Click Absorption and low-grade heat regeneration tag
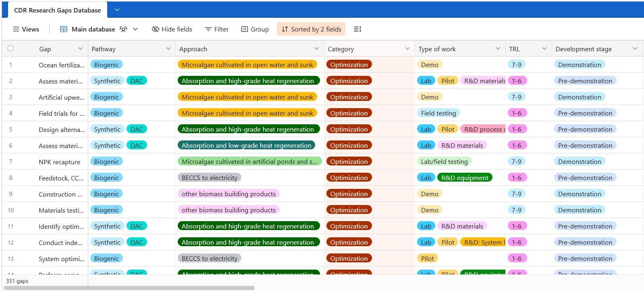The height and width of the screenshot is (291, 644). coord(246,145)
